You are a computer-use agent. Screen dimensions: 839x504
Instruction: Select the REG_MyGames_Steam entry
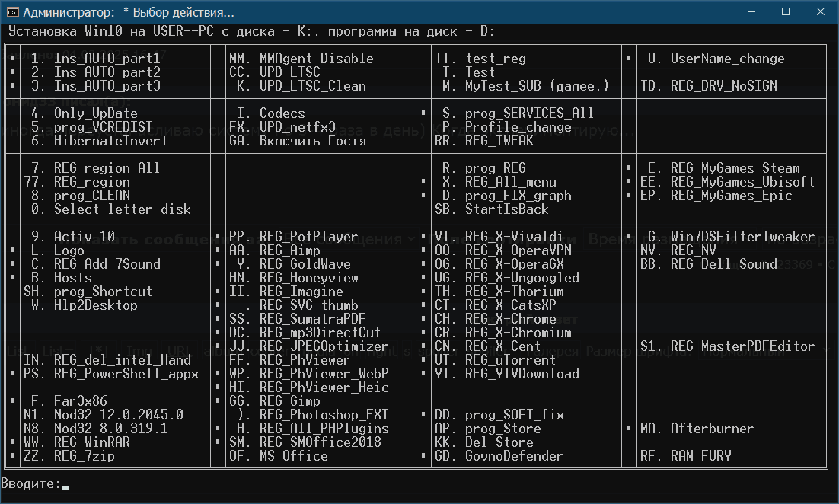click(735, 168)
